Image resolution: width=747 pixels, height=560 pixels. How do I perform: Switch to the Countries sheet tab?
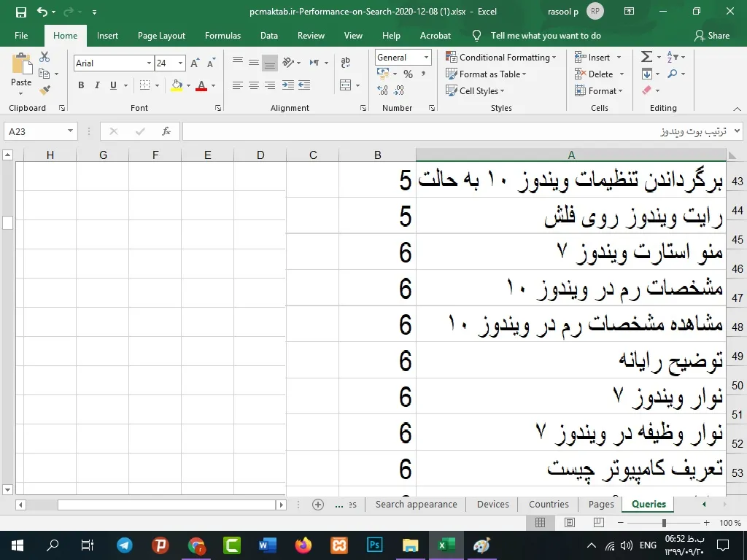pos(549,504)
